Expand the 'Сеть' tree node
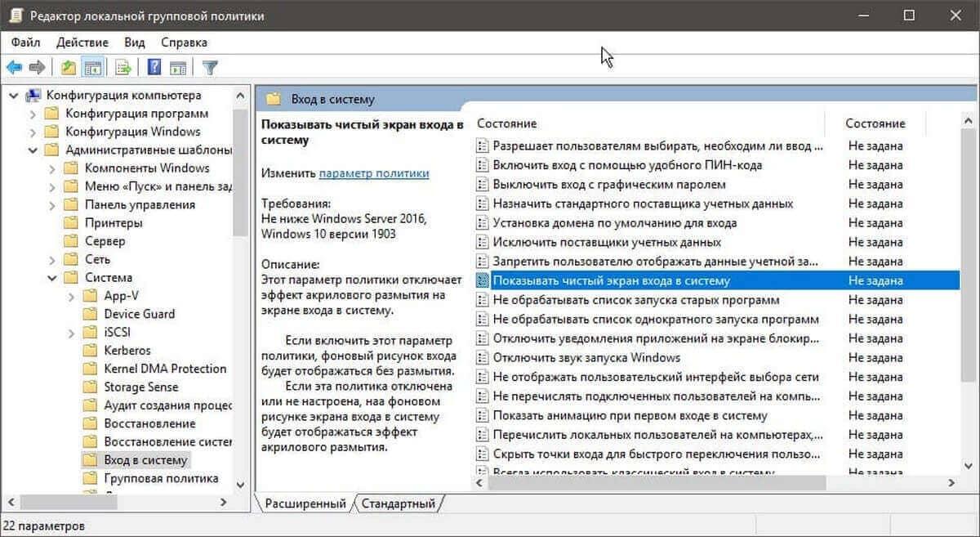This screenshot has width=980, height=537. pos(52,259)
